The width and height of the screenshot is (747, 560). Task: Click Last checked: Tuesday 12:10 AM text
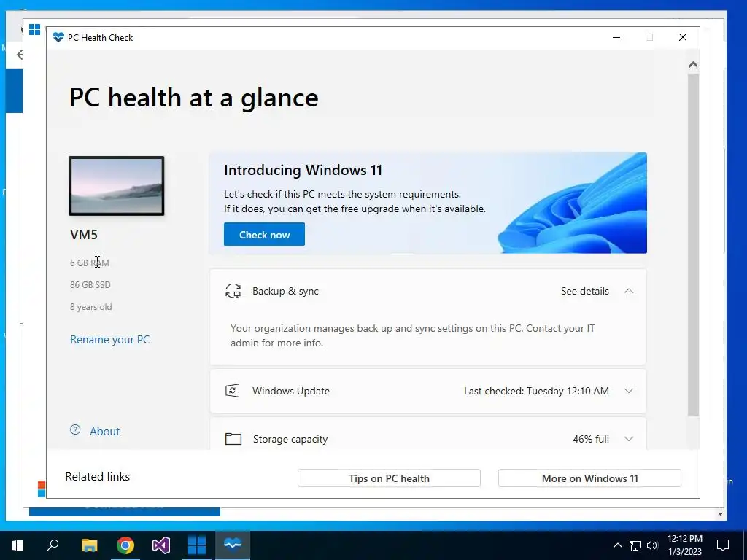(x=536, y=391)
